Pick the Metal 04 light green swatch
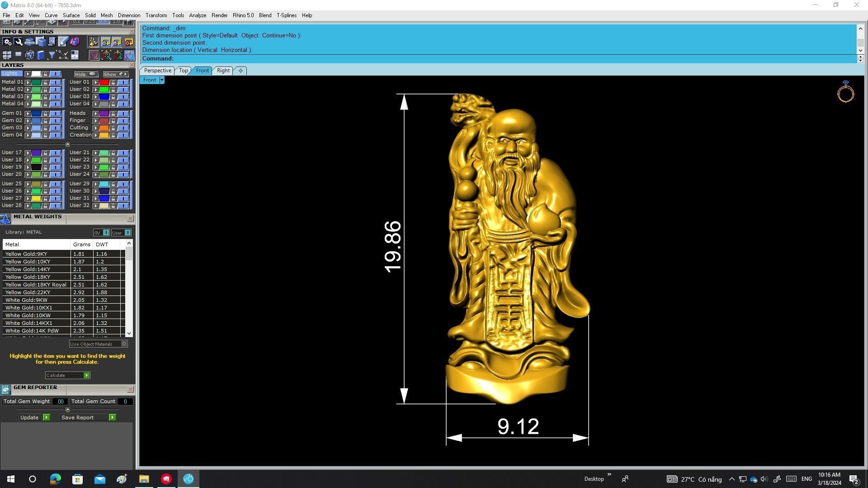 pyautogui.click(x=36, y=104)
